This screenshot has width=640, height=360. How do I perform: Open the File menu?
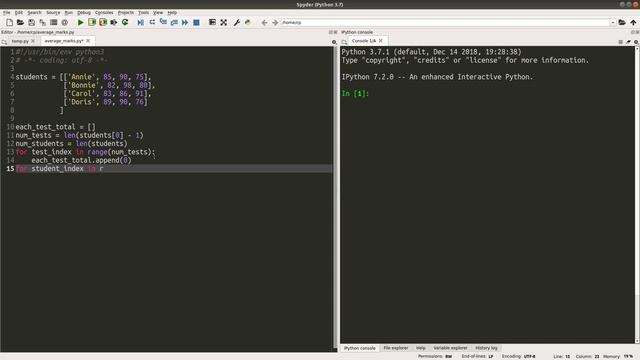click(x=7, y=13)
